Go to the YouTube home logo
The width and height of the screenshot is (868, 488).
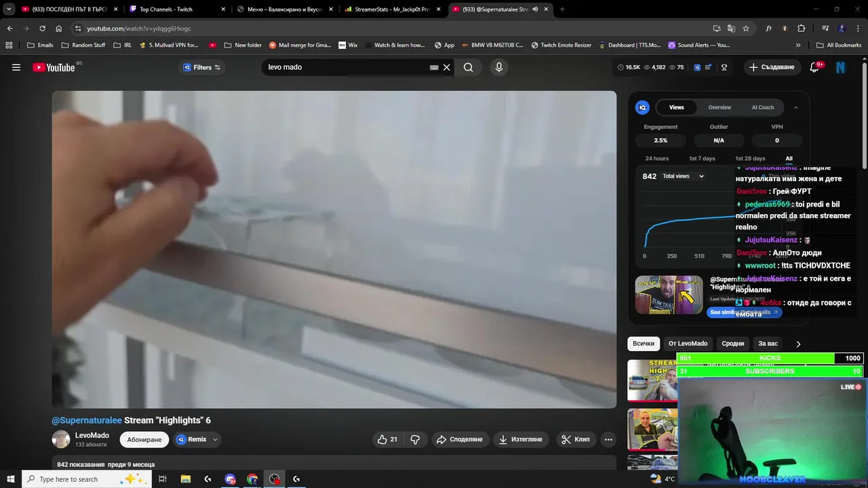pos(54,67)
